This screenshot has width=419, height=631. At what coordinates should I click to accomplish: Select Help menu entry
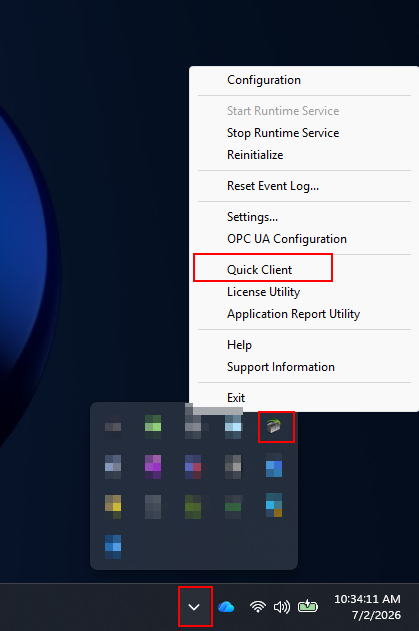[239, 345]
